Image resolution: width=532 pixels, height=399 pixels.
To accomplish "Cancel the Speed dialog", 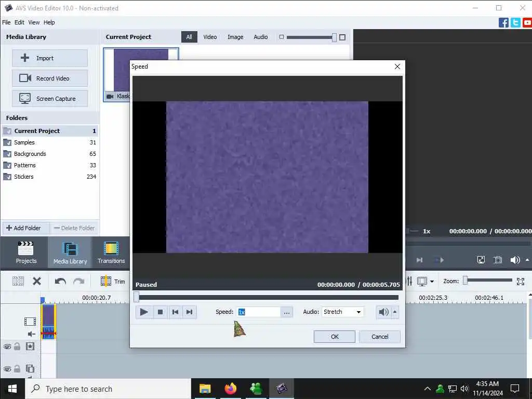I will coord(380,337).
